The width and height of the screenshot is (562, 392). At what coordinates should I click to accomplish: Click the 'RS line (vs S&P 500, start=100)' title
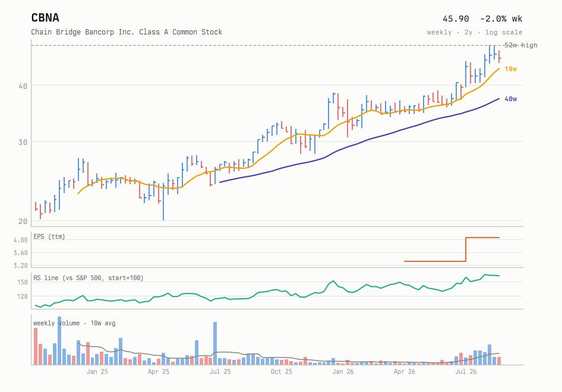point(89,278)
